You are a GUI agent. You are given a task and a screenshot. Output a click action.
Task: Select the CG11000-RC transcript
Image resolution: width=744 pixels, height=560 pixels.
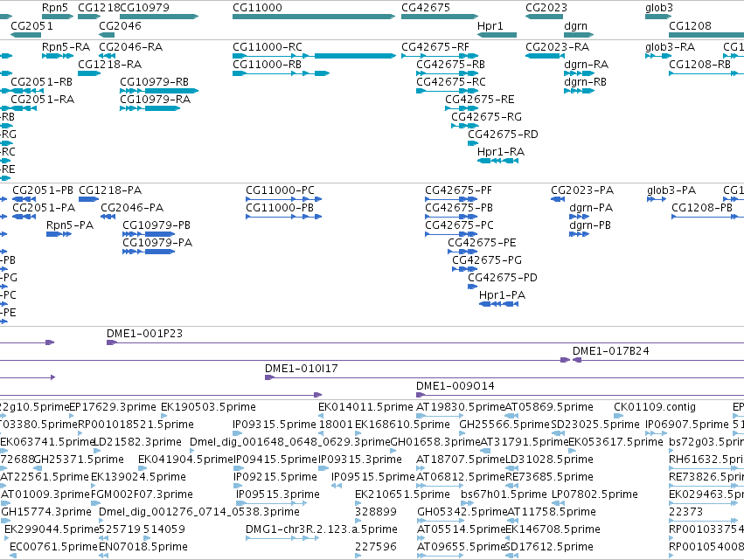point(314,56)
